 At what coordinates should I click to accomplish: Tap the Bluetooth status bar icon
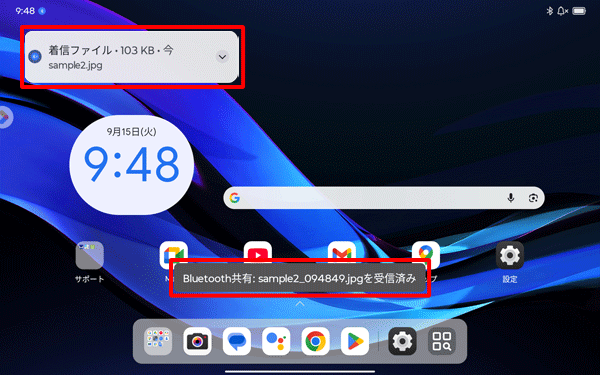tap(549, 11)
